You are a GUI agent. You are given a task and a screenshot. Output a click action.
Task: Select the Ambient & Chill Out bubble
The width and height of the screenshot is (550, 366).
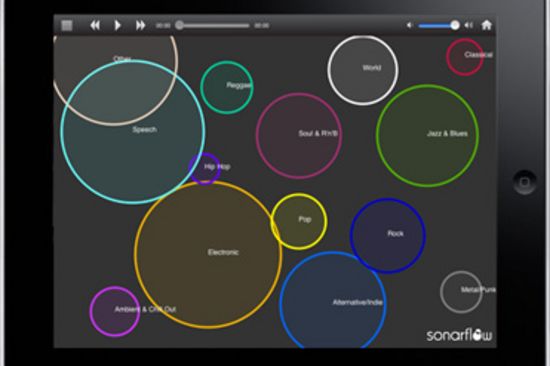click(115, 311)
